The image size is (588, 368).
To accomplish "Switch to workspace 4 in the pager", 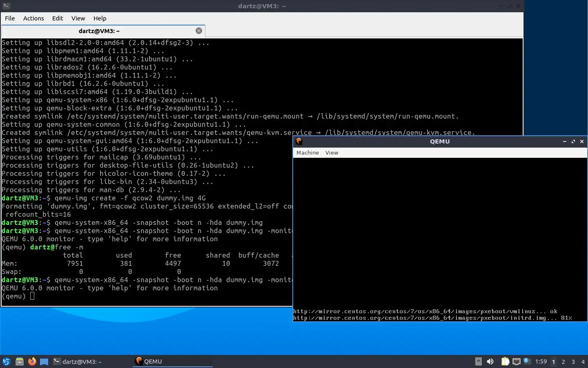I will click(583, 362).
